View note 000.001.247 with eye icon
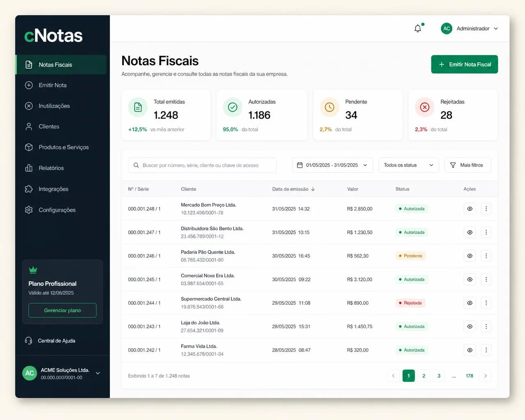Image resolution: width=525 pixels, height=420 pixels. pyautogui.click(x=470, y=232)
